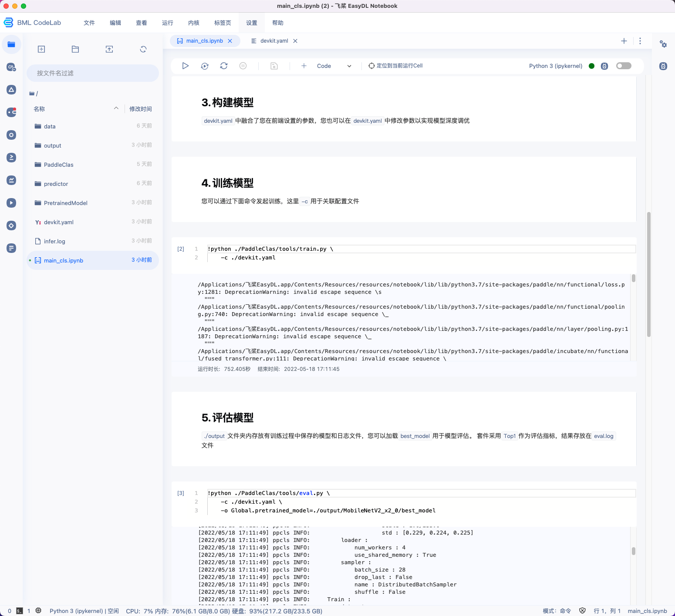Screen dimensions: 675x616
Task: Open the PretrainedModel folder
Action: click(93, 203)
